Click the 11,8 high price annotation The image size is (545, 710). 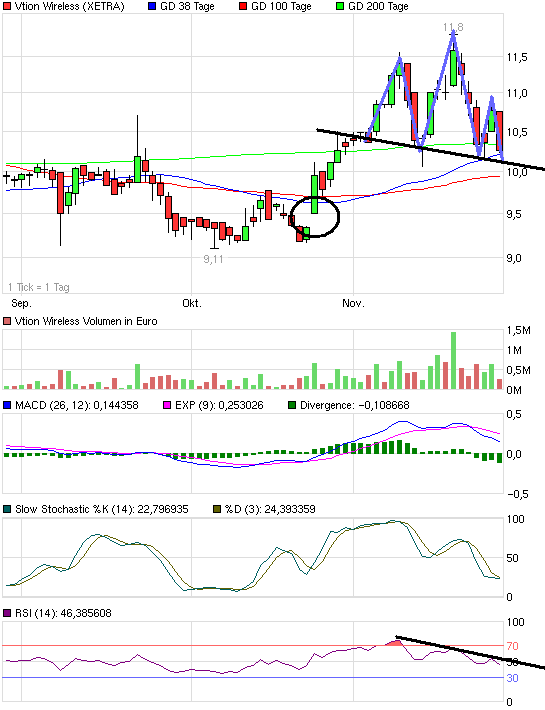point(453,27)
